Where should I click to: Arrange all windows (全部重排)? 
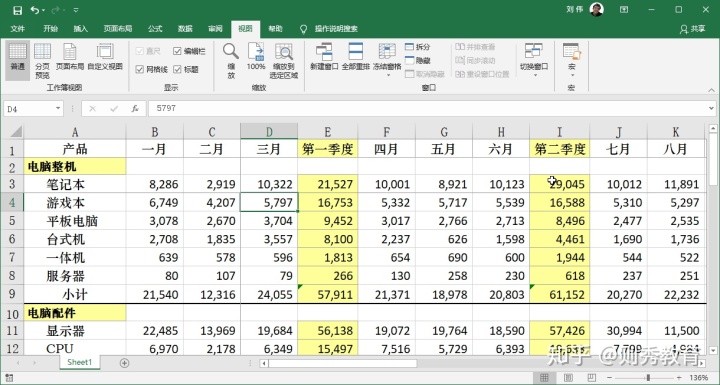click(356, 57)
